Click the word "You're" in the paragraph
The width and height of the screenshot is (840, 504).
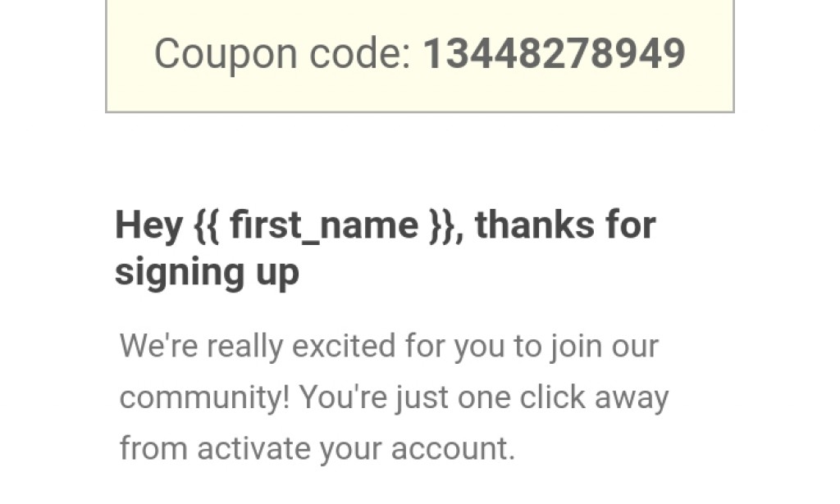pos(343,397)
